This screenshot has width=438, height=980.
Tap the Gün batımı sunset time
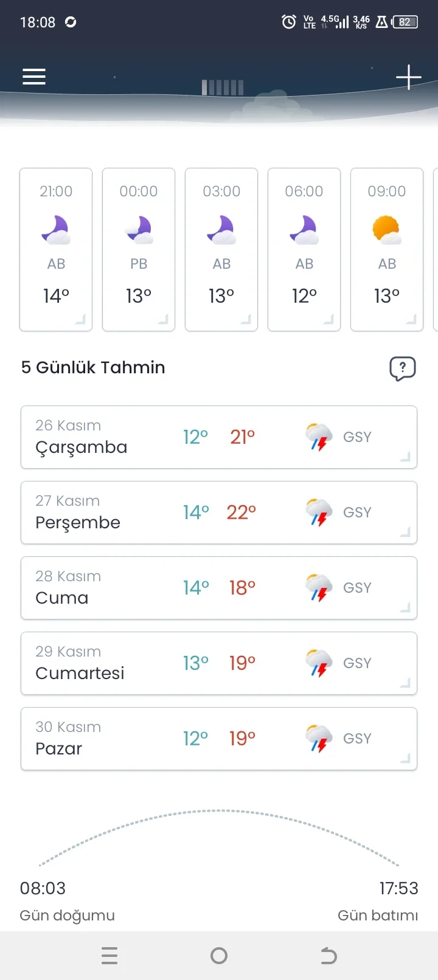click(398, 888)
